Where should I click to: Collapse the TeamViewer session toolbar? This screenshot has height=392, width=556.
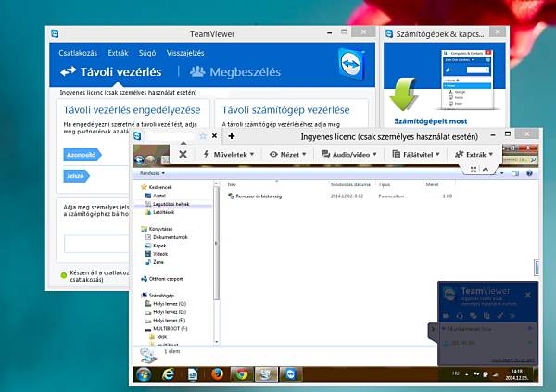coord(486,170)
